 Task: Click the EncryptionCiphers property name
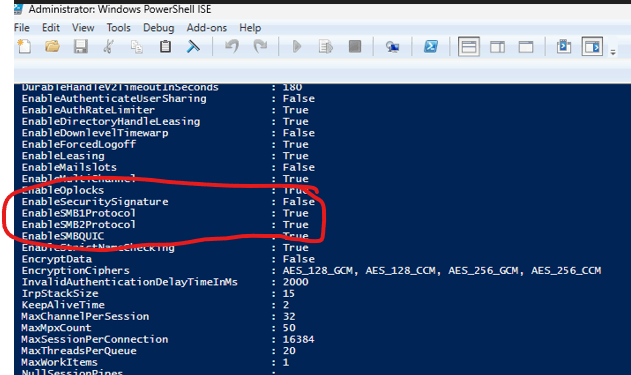point(76,270)
